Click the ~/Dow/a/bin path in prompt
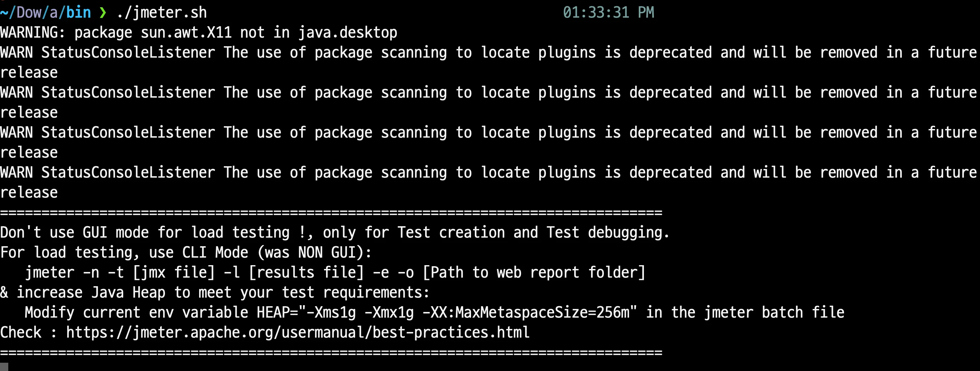This screenshot has width=980, height=371. pyautogui.click(x=46, y=13)
